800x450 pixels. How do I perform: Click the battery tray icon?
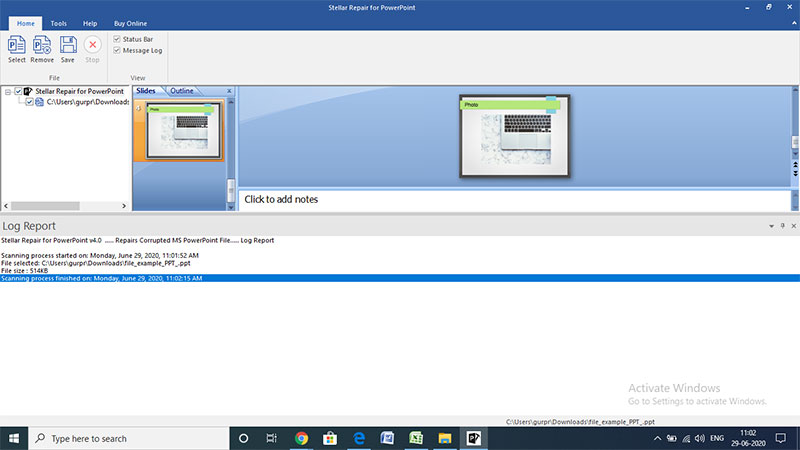(x=672, y=438)
